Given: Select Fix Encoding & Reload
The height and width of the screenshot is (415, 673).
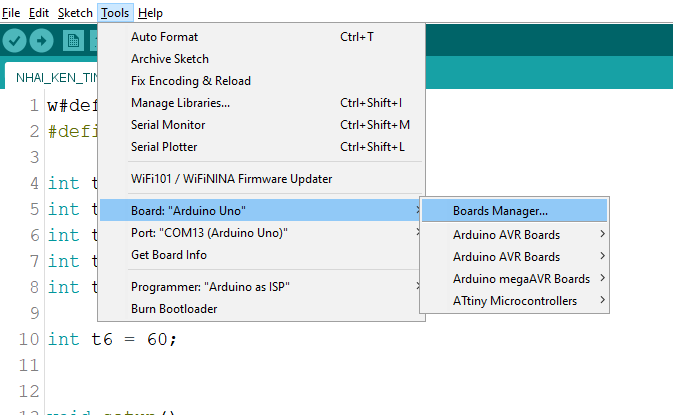Looking at the screenshot, I should 261,81.
